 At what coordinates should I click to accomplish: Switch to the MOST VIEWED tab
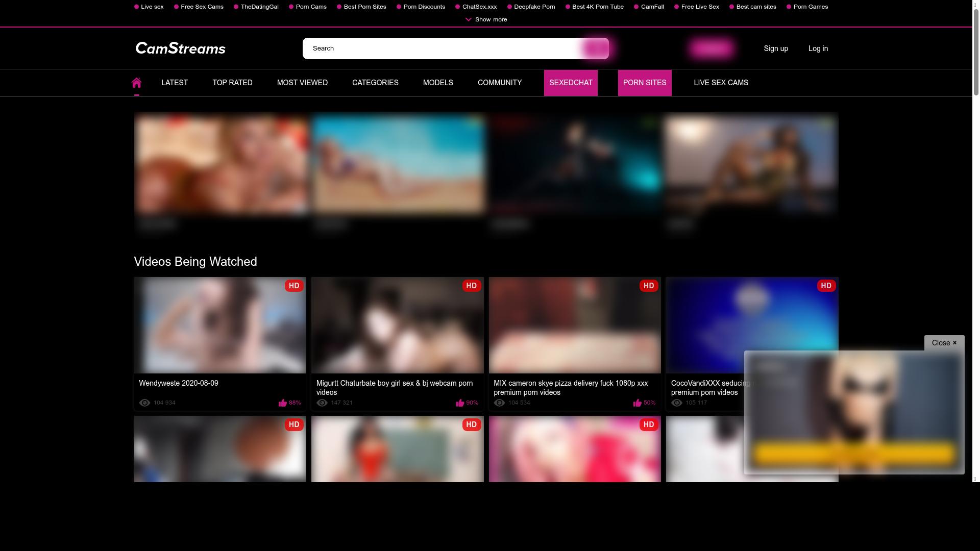[302, 82]
